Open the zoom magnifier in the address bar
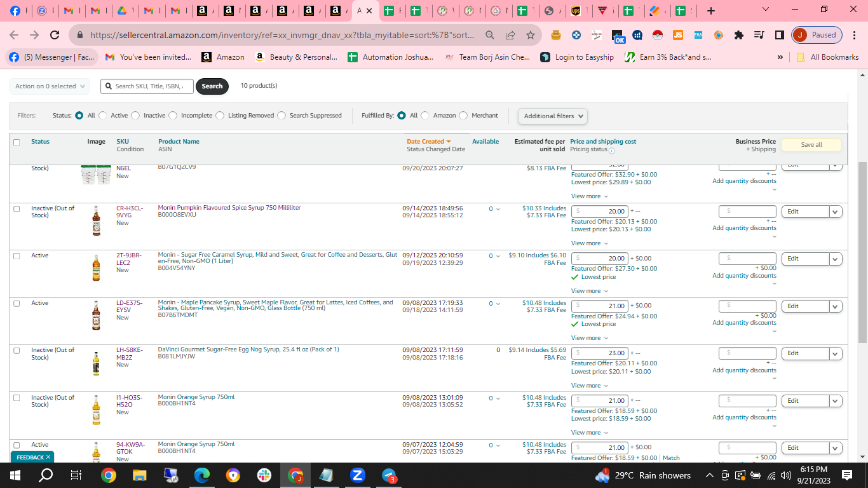The image size is (868, 488). (489, 36)
